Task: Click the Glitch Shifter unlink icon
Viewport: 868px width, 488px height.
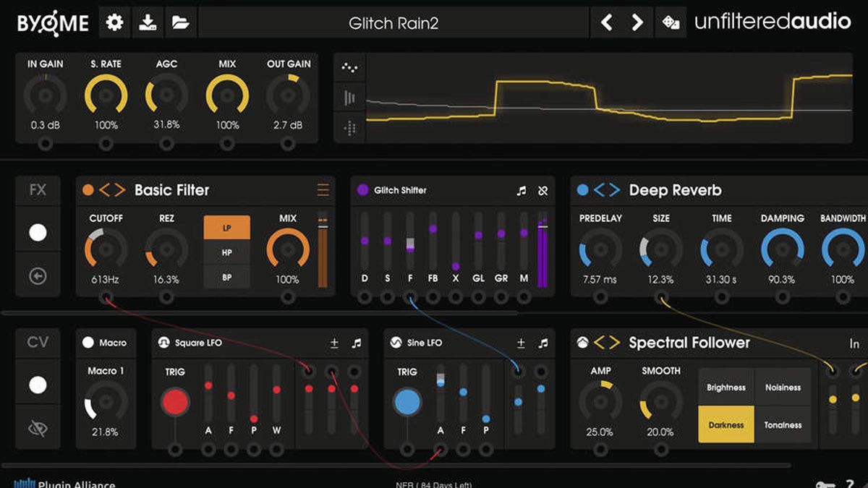Action: (543, 191)
